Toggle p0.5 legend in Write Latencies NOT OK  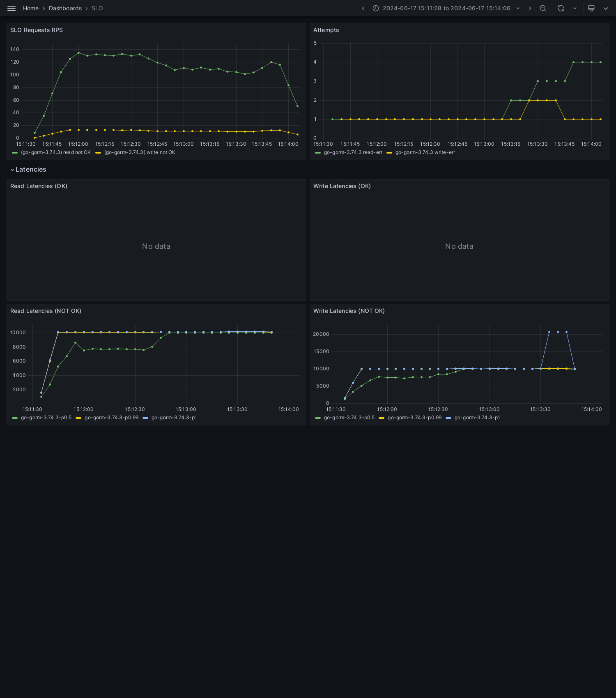pyautogui.click(x=349, y=418)
